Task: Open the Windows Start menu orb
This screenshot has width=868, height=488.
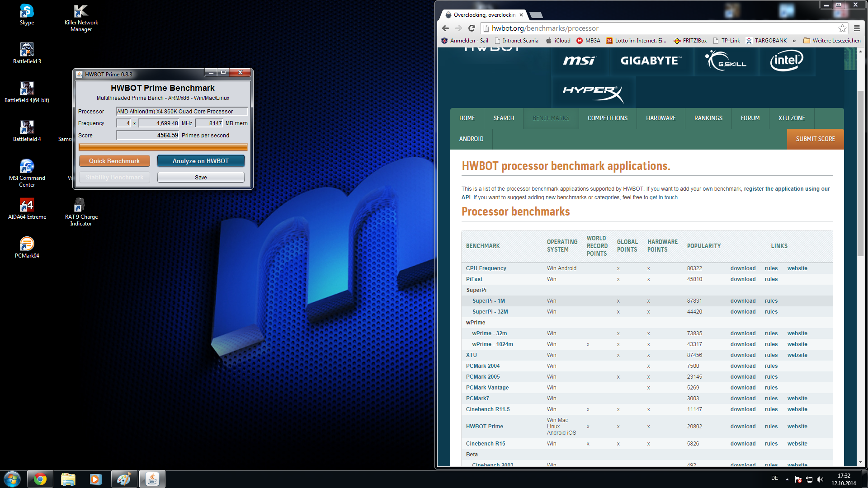Action: 12,479
